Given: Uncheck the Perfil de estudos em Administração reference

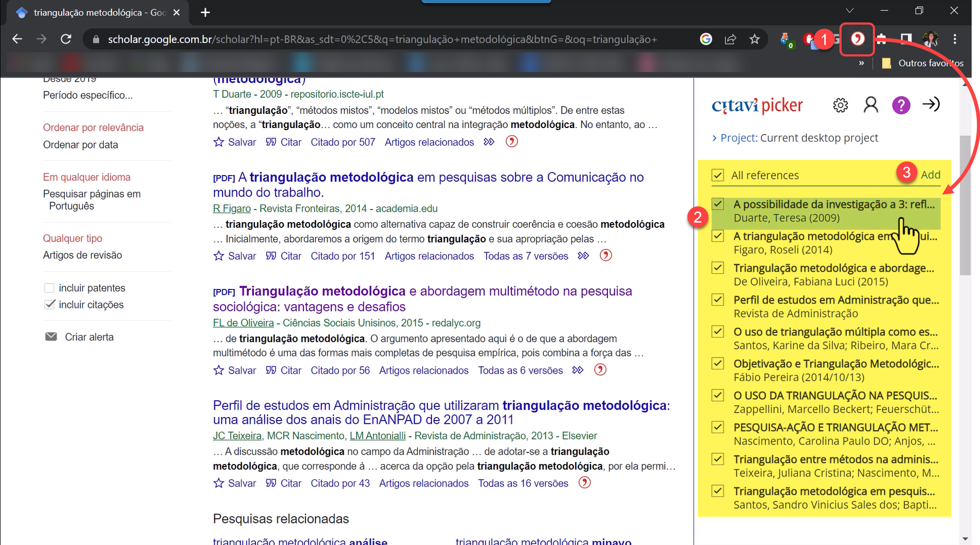Looking at the screenshot, I should coord(718,300).
